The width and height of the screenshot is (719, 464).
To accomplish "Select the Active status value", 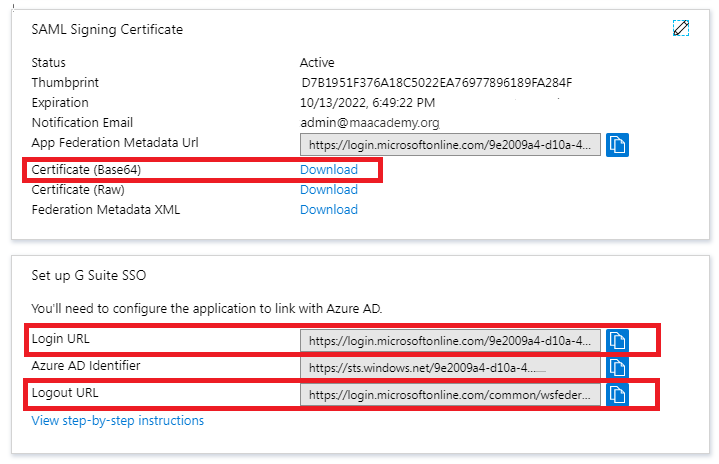I will tap(317, 62).
